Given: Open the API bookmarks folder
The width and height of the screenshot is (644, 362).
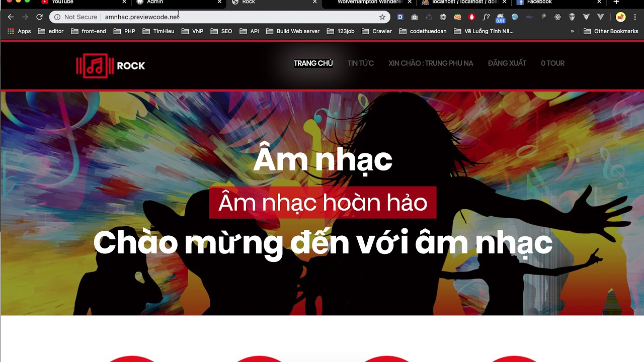Looking at the screenshot, I should point(250,31).
